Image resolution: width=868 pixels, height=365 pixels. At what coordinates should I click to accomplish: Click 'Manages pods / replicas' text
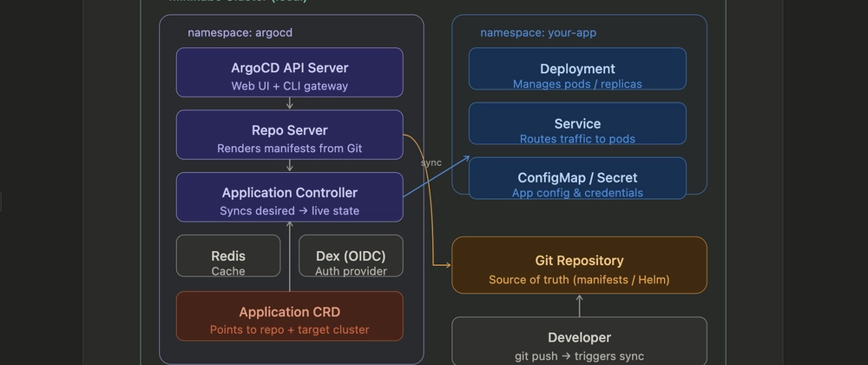tap(577, 83)
